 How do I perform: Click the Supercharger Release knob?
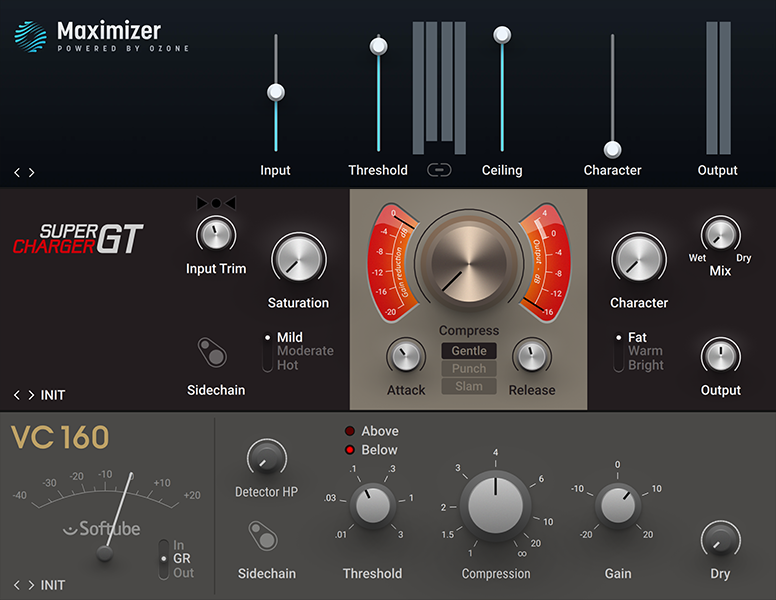(x=532, y=356)
